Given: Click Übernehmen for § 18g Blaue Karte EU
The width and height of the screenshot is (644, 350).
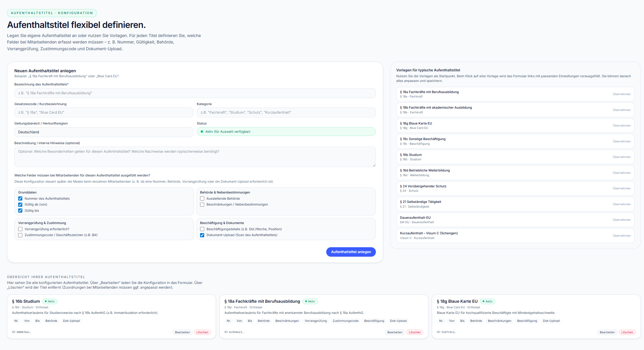Looking at the screenshot, I should point(621,126).
